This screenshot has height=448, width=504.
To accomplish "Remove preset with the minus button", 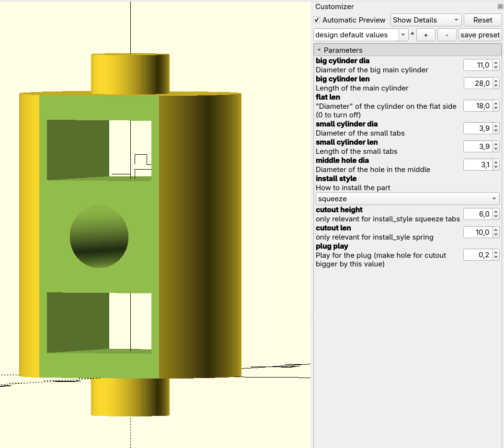I will [447, 34].
